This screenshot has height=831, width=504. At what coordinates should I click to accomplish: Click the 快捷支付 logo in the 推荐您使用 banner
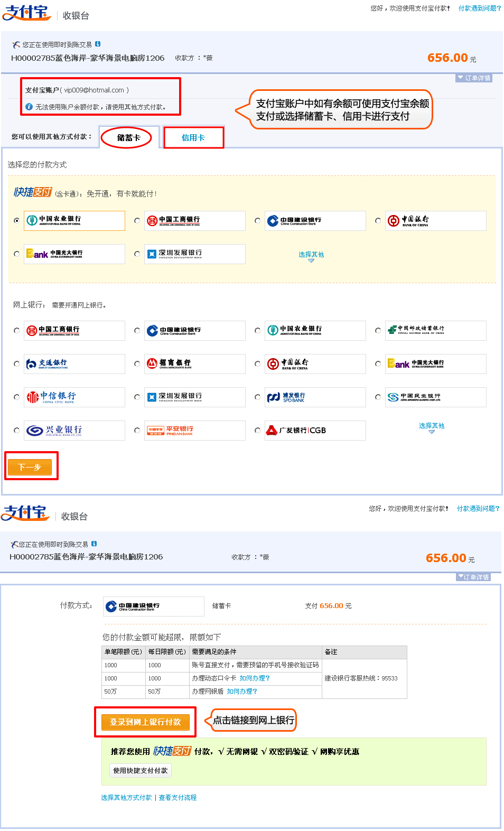point(172,751)
